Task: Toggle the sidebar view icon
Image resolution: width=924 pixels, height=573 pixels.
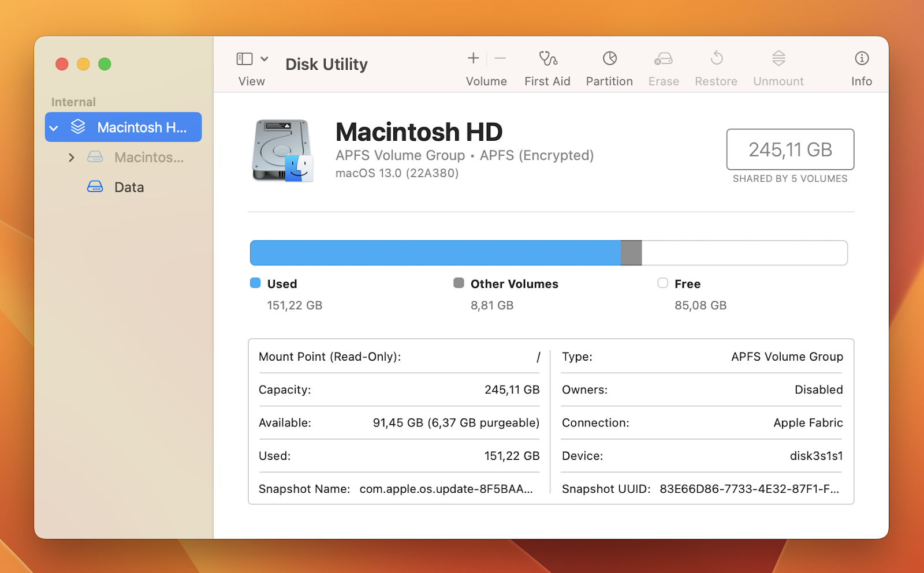Action: [243, 58]
